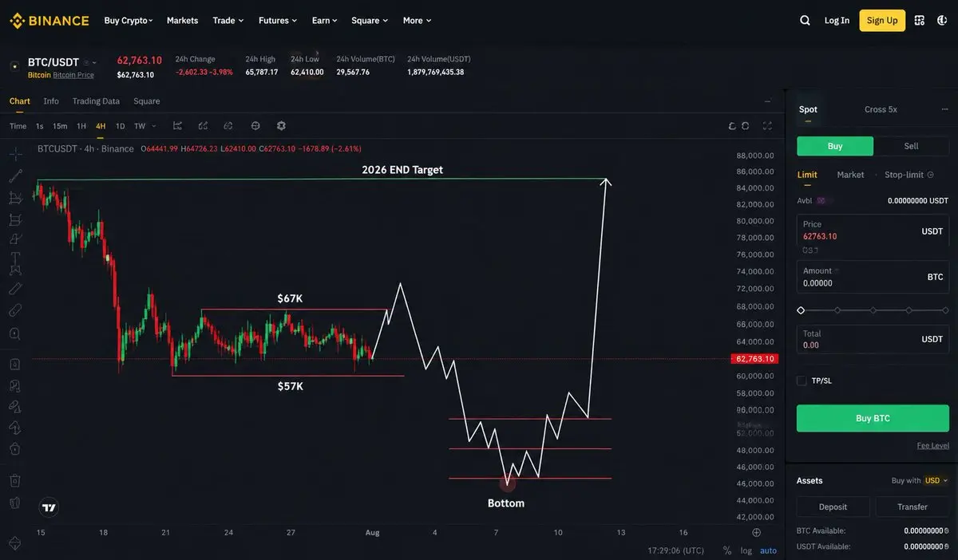Click the amount slider midpoint marker
This screenshot has height=560, width=958.
(x=873, y=310)
